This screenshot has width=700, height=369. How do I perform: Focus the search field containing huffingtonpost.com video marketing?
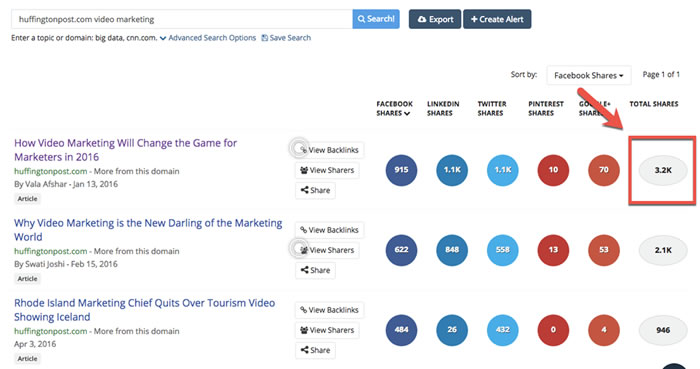[182, 19]
